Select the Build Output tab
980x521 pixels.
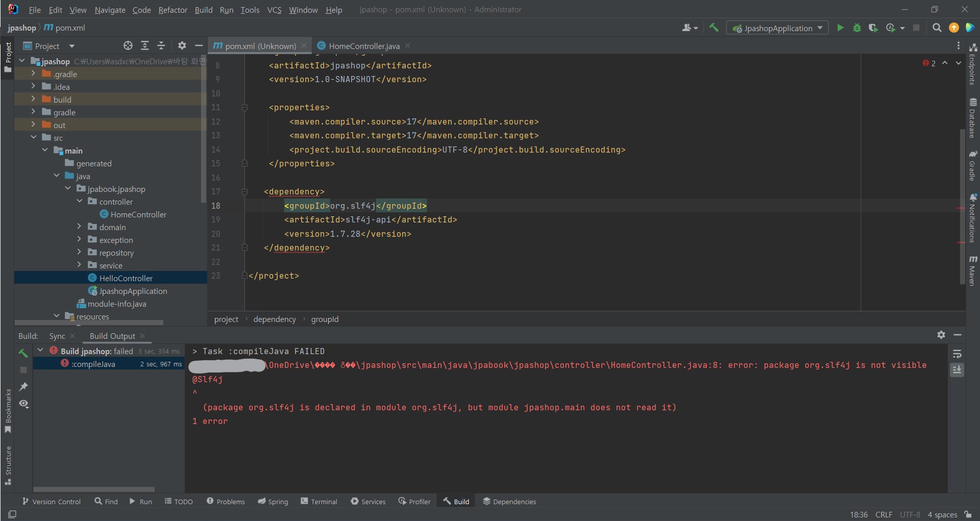(x=112, y=336)
